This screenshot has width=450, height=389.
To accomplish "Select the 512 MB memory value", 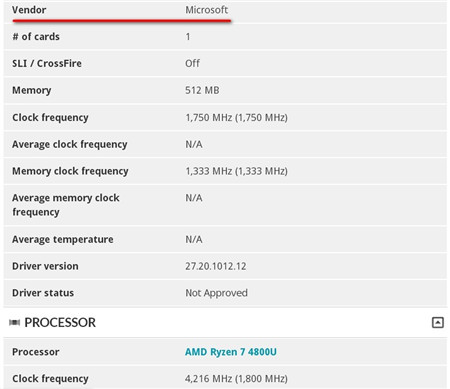I will coord(202,90).
